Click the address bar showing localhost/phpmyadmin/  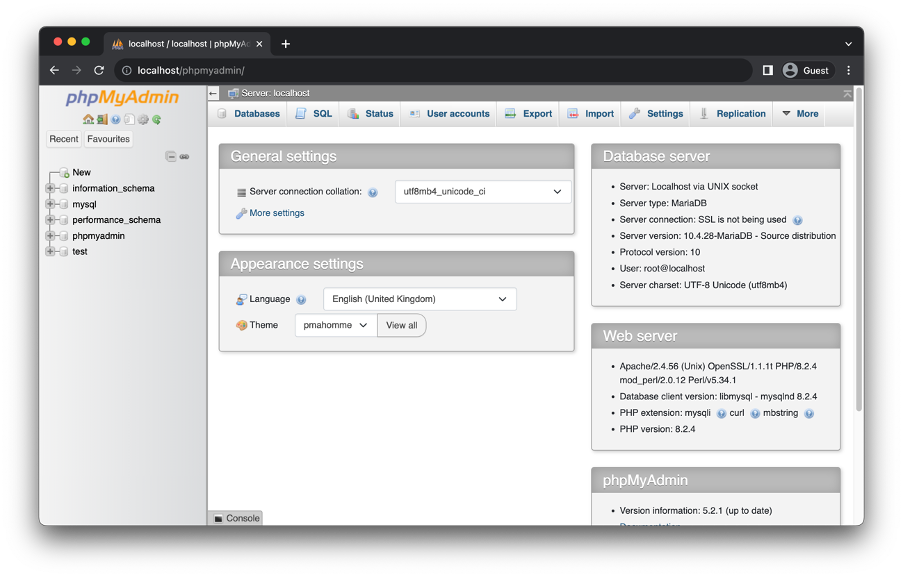point(432,70)
